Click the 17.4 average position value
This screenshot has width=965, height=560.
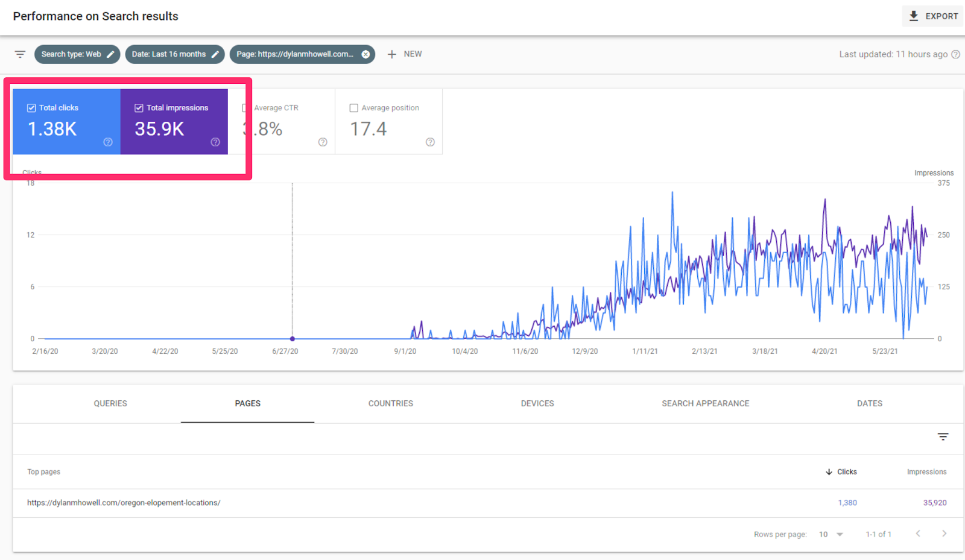(x=369, y=129)
